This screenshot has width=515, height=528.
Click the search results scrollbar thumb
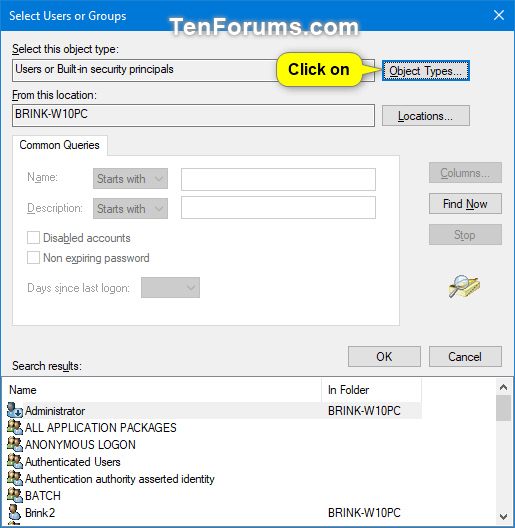504,408
